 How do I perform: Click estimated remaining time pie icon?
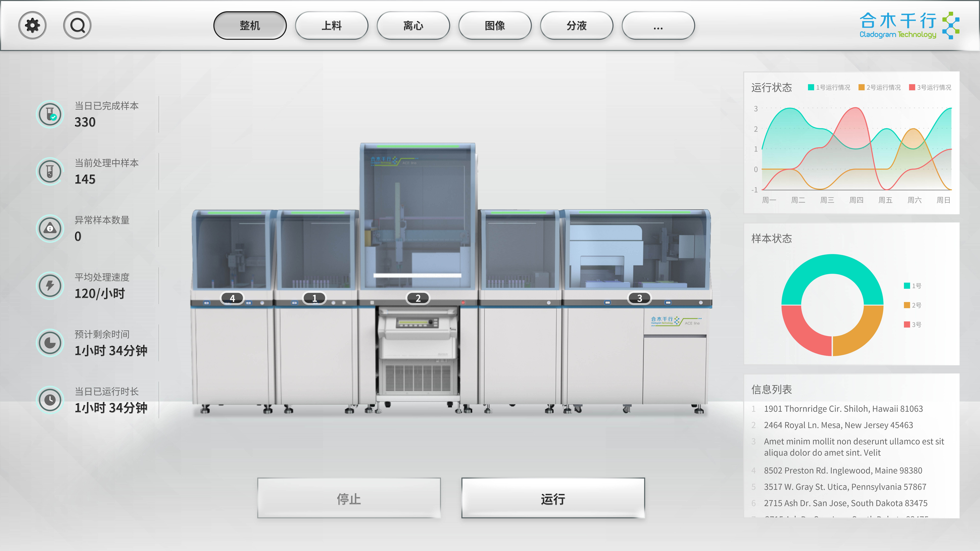(x=50, y=343)
